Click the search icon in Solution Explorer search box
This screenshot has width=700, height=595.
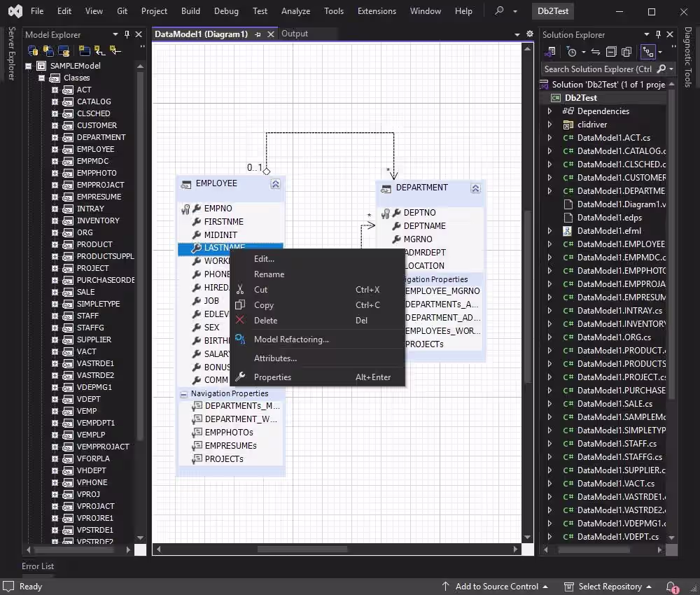pyautogui.click(x=661, y=69)
